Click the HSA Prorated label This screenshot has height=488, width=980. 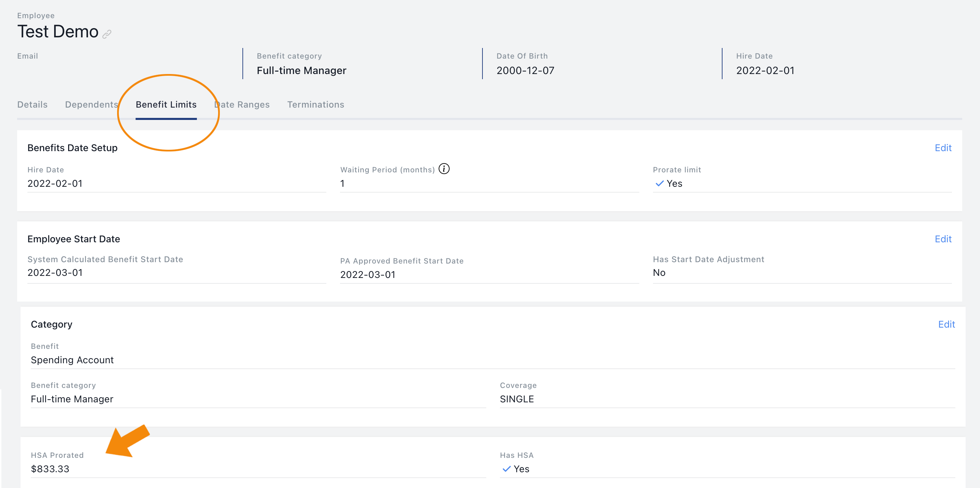57,455
